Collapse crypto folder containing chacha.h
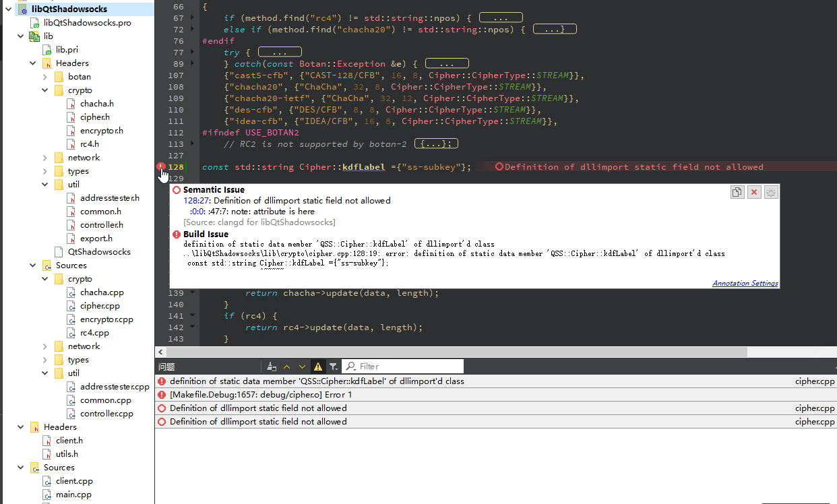This screenshot has width=837, height=504. coord(44,90)
